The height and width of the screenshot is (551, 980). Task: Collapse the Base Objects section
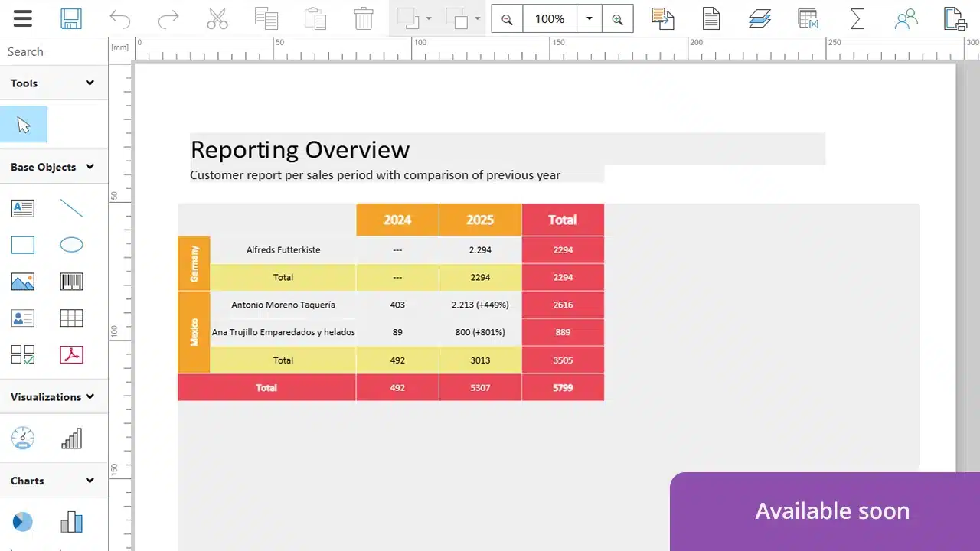coord(90,167)
